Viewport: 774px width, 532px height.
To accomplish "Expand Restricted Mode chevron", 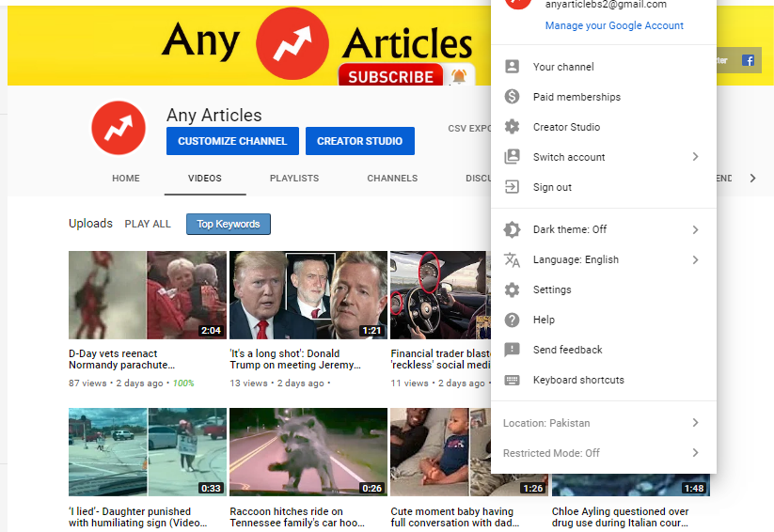I will (695, 452).
